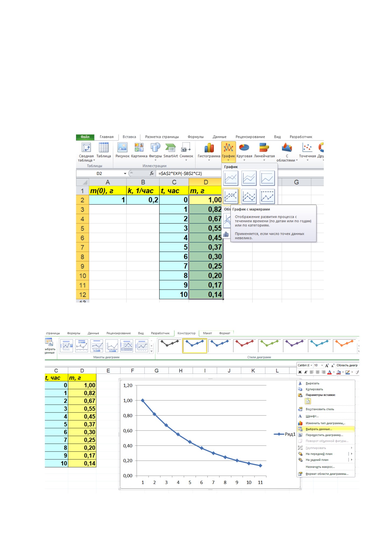392x555 pixels.
Task: Select the Круговая pie chart icon
Action: tap(244, 151)
